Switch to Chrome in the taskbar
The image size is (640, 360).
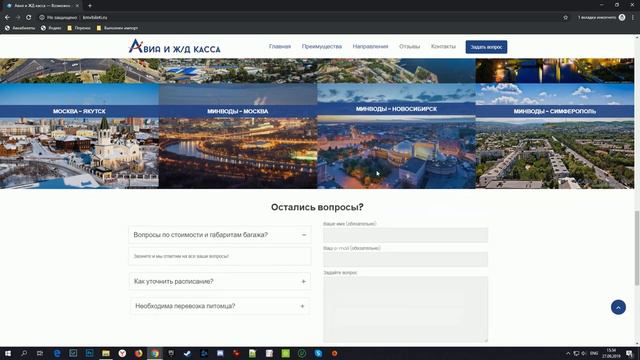(x=155, y=353)
